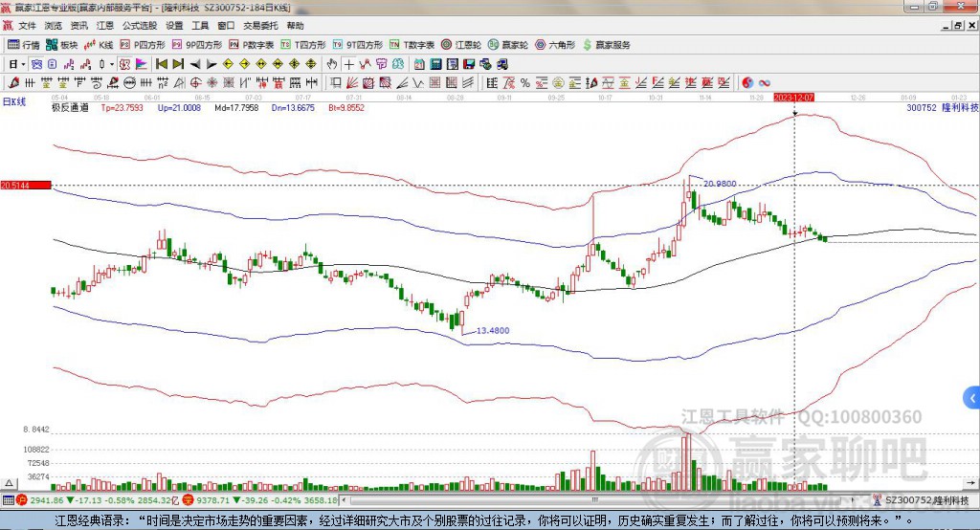Open the calculator icon
Viewport: 980px width, 530px height.
tap(435, 64)
